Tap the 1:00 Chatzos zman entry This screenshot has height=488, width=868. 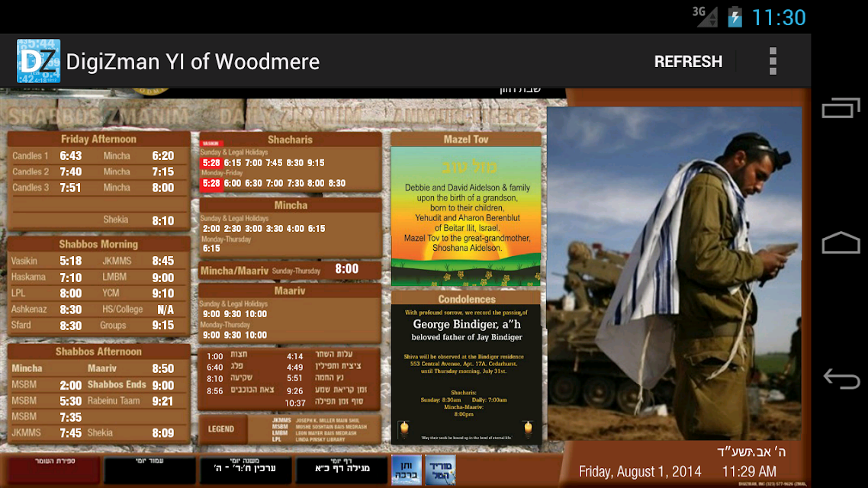coord(227,355)
